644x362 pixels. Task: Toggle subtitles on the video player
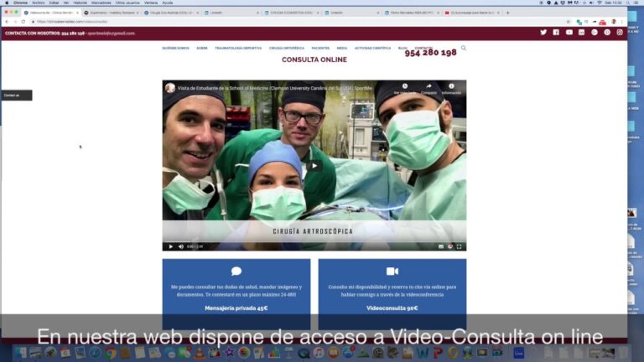click(441, 246)
